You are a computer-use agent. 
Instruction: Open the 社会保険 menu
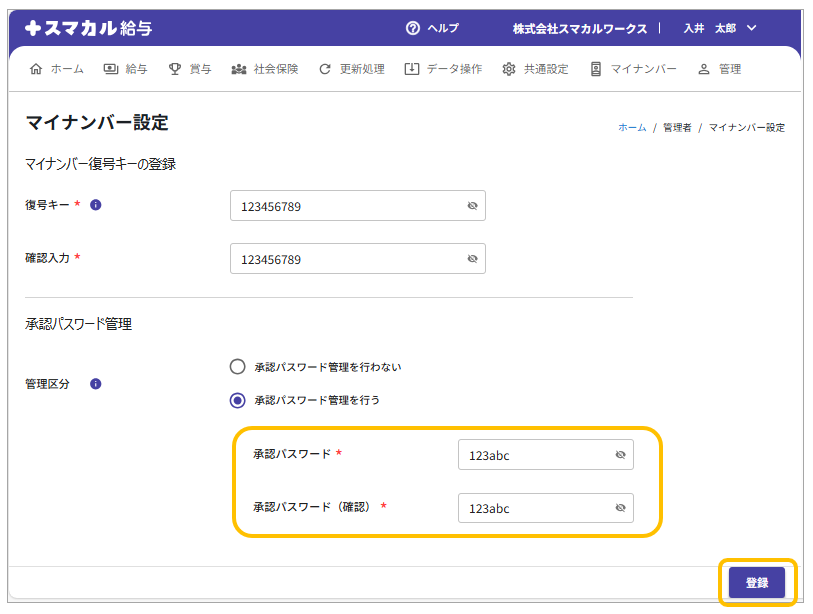[265, 69]
